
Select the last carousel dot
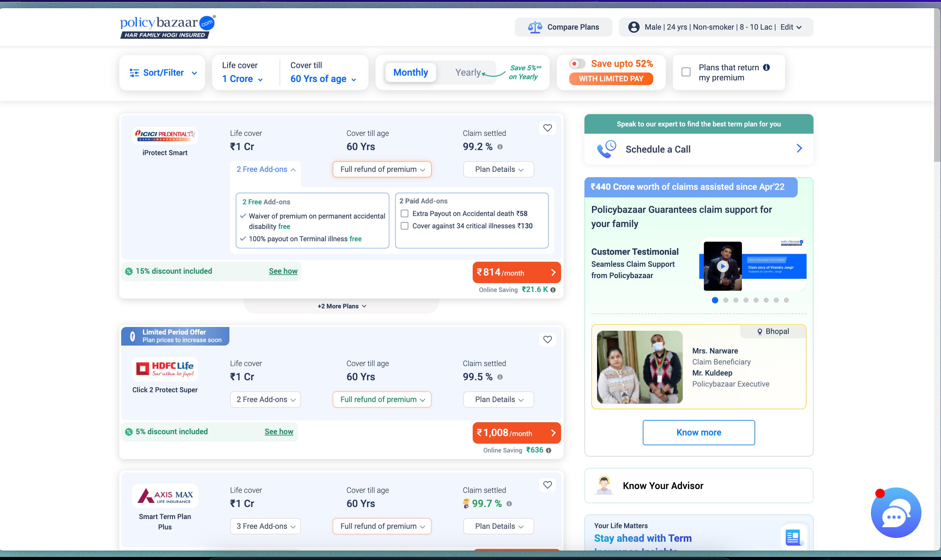786,300
